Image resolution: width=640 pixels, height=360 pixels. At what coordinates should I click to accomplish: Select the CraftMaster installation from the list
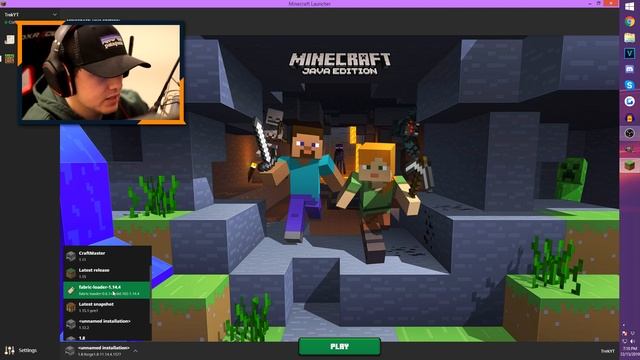(x=107, y=256)
